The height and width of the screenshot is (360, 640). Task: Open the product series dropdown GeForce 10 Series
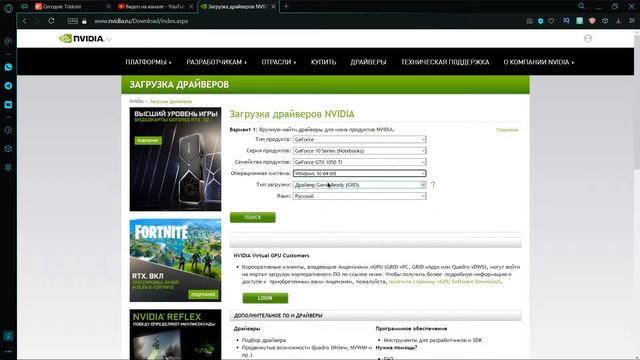tap(360, 151)
